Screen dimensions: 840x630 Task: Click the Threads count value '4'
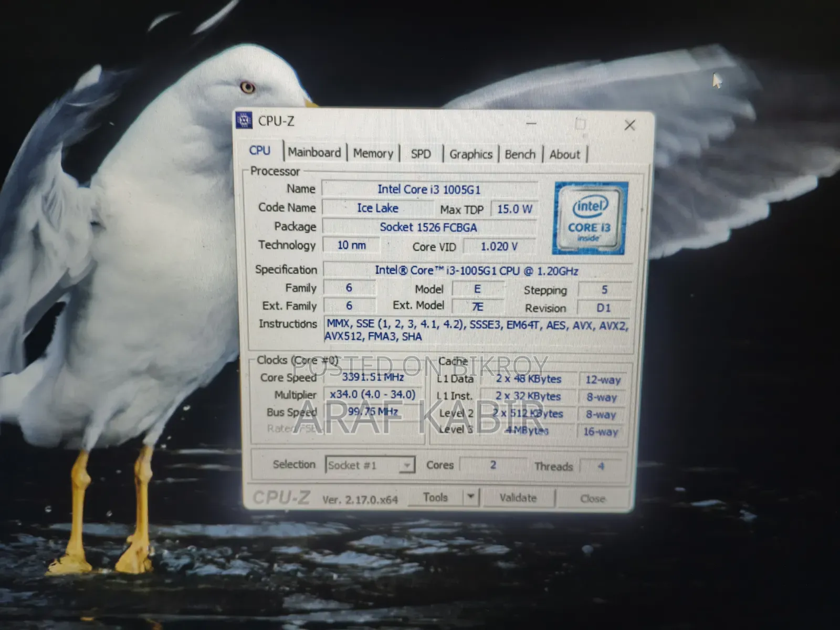click(601, 466)
